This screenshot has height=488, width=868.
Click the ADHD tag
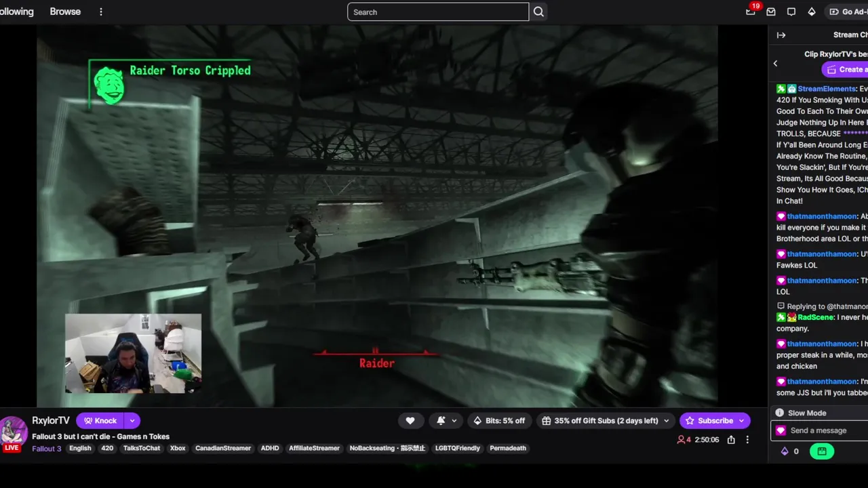[270, 448]
